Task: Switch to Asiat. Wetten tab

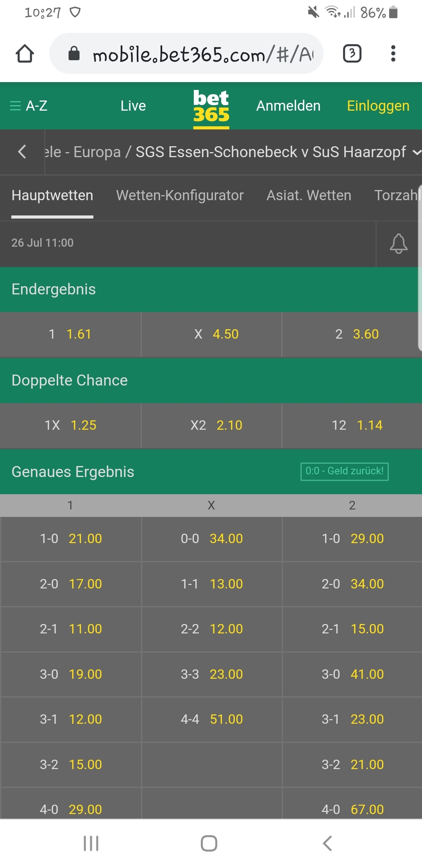Action: [309, 195]
